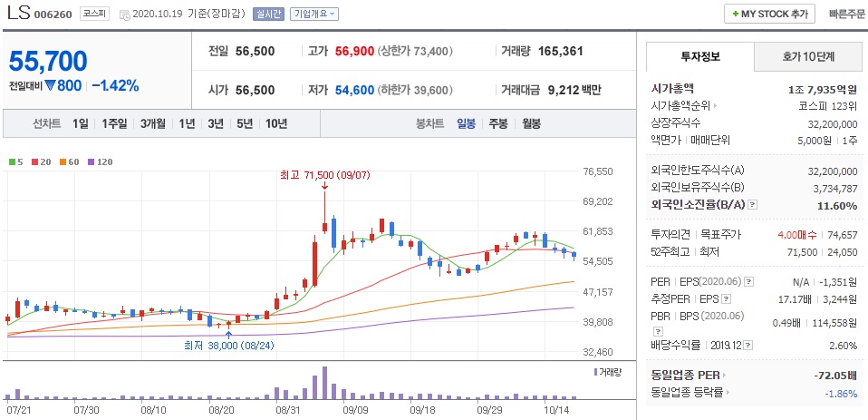Select the 월봉 monthly candle chart
The width and height of the screenshot is (868, 420).
click(532, 123)
